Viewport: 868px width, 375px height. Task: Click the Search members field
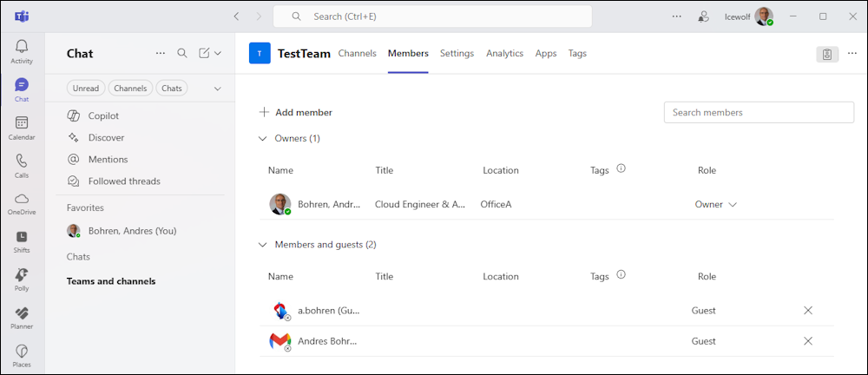click(759, 113)
